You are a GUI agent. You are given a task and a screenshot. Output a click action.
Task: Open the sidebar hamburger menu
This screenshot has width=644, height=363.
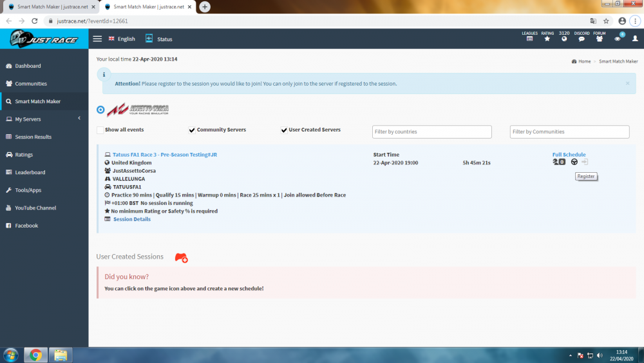pyautogui.click(x=97, y=39)
